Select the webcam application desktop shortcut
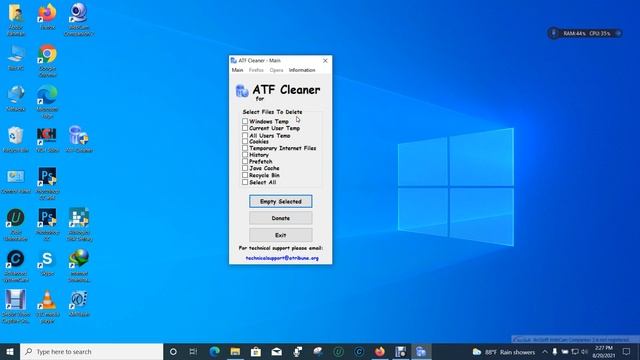 78,20
